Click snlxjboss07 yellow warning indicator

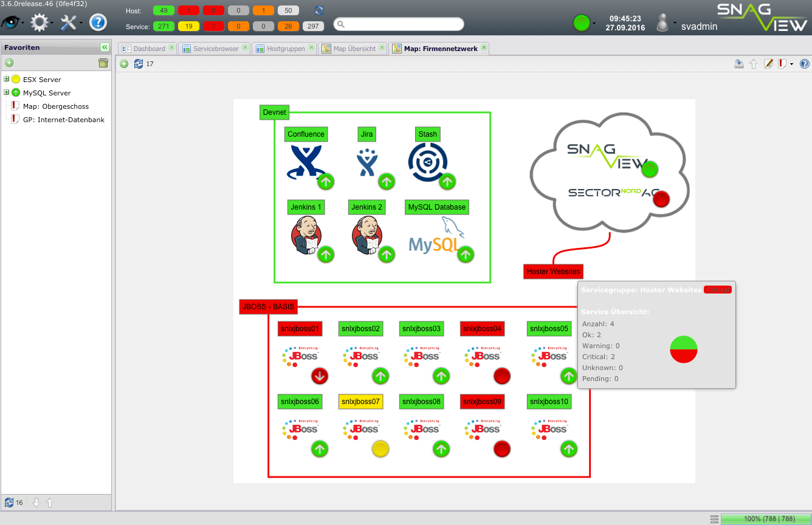point(380,449)
